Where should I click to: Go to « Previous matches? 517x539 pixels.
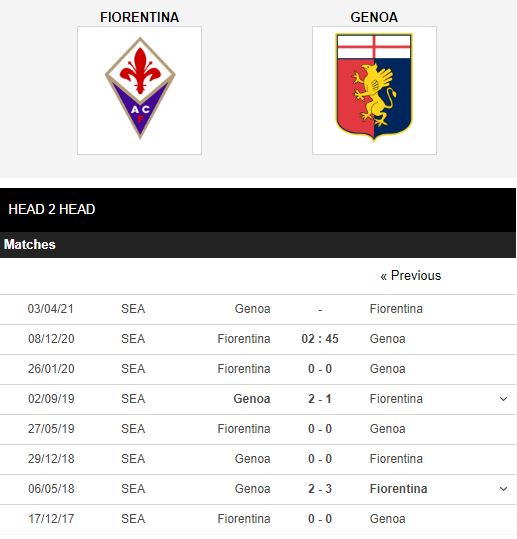[410, 276]
